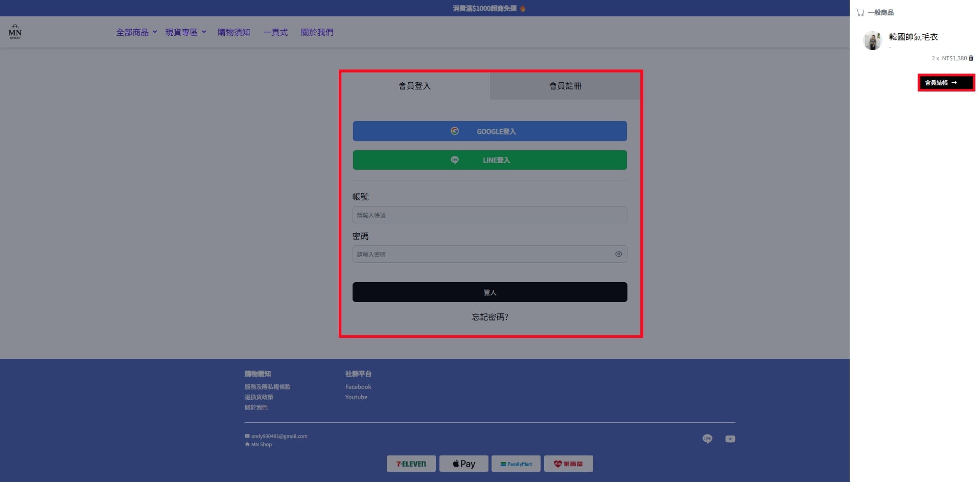Viewport: 980px width, 482px height.
Task: Focus the 帳號 input field
Action: 489,215
